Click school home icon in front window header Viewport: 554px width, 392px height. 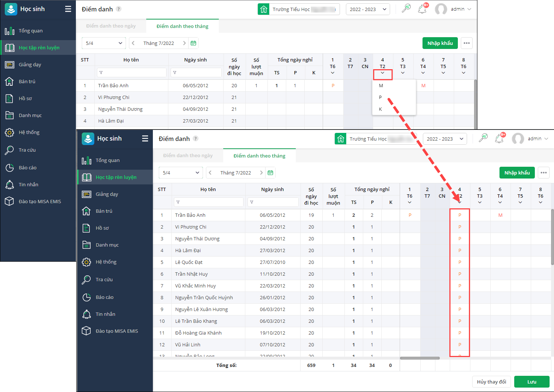[341, 139]
